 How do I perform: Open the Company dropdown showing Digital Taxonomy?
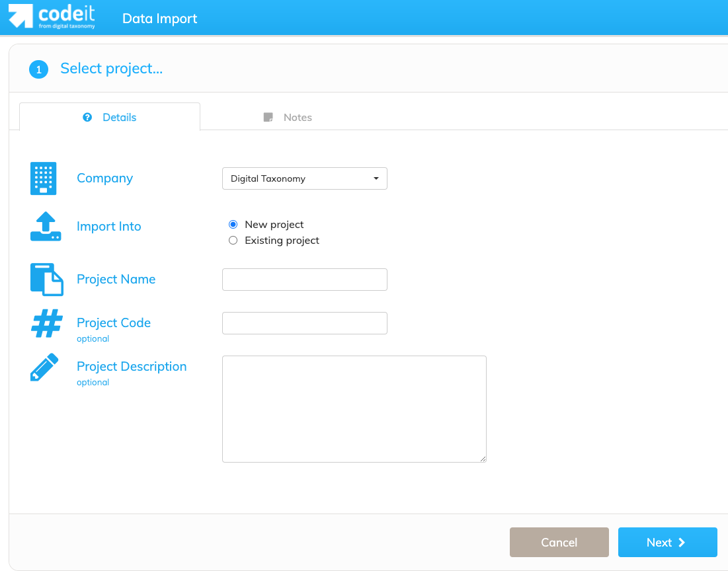pos(305,178)
